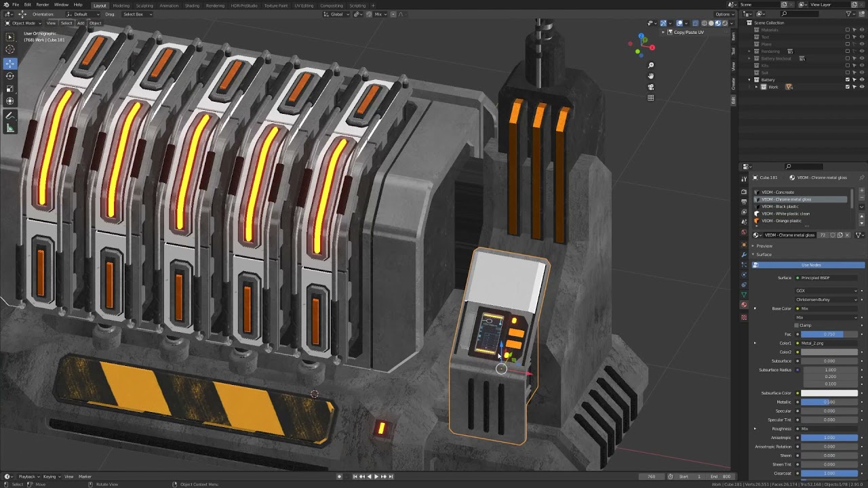Select VEOM - Black plastic material slot
Screen dimensions: 868x488
[800, 206]
